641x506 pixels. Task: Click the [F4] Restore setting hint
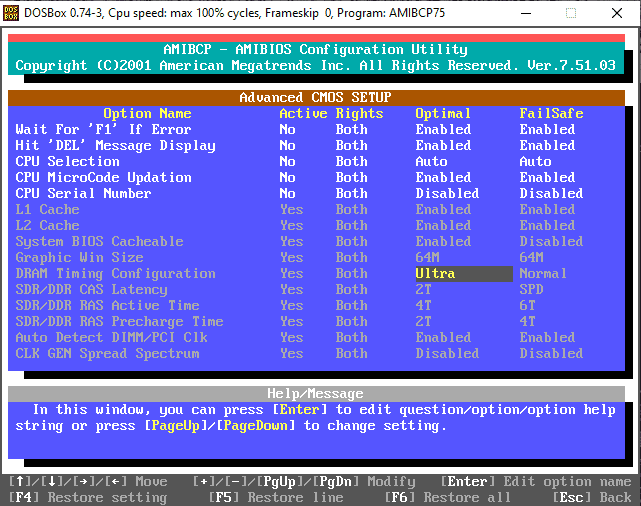point(87,497)
